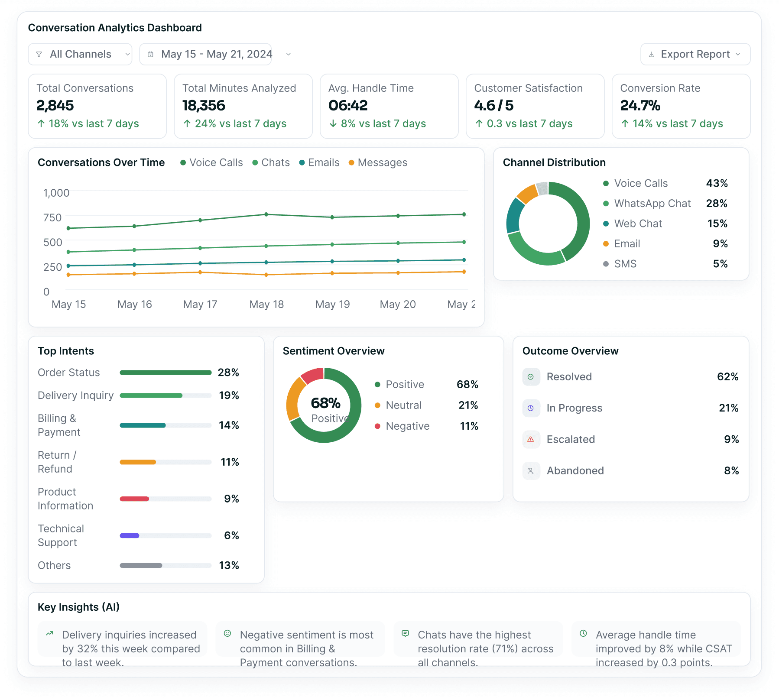Click the Key Insights (AI) heading

tap(78, 607)
